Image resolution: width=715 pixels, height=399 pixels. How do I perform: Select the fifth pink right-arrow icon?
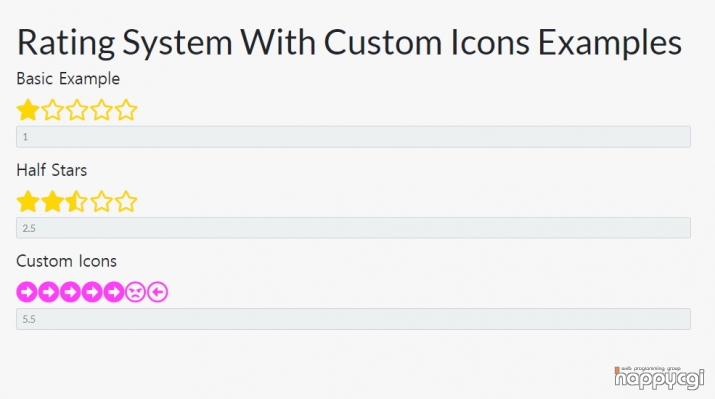[x=114, y=292]
